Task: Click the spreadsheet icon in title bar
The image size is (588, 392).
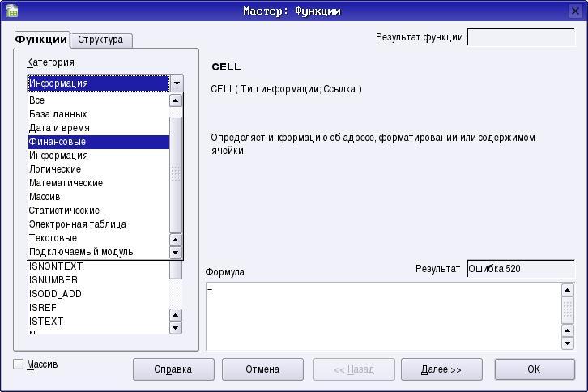Action: point(12,11)
